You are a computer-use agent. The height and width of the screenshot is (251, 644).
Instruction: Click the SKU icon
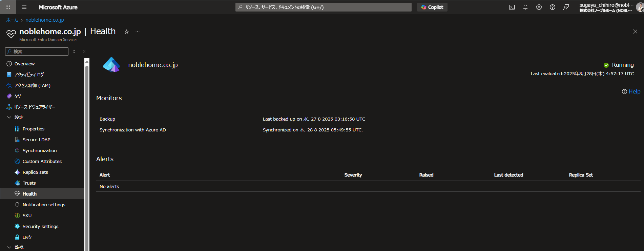pyautogui.click(x=17, y=215)
